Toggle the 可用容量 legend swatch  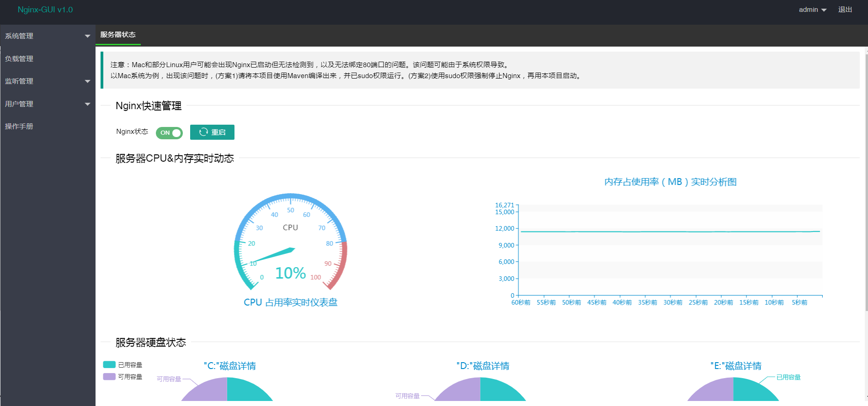[109, 376]
